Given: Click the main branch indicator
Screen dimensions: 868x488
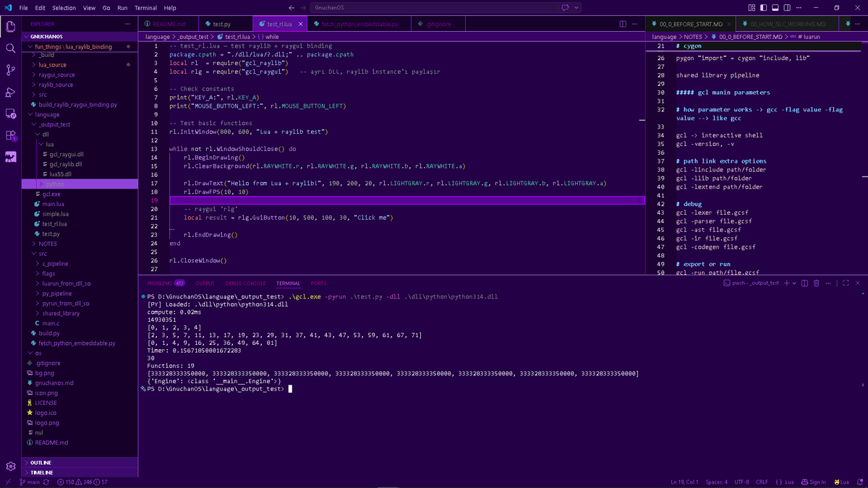Looking at the screenshot, I should (29, 482).
